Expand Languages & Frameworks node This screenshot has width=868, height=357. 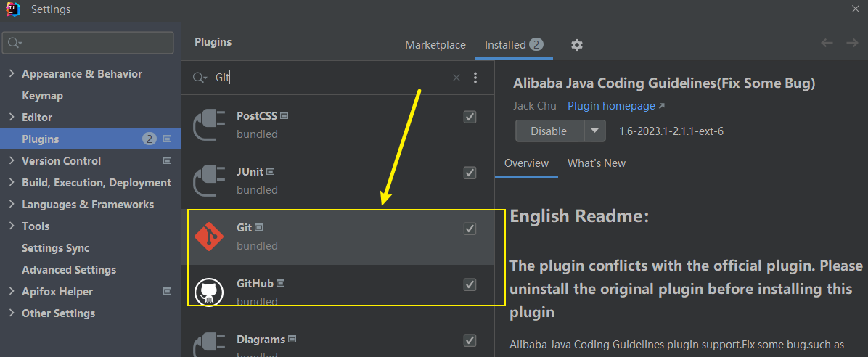[12, 204]
